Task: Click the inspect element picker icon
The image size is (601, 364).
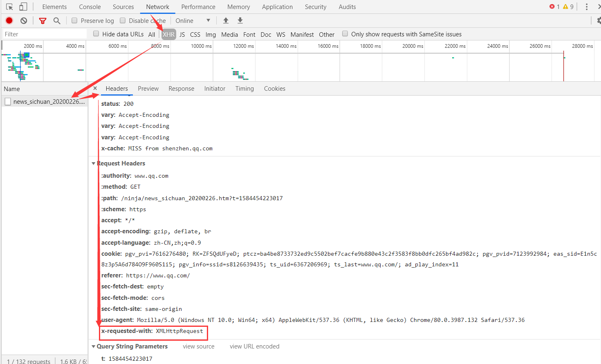Action: [9, 7]
